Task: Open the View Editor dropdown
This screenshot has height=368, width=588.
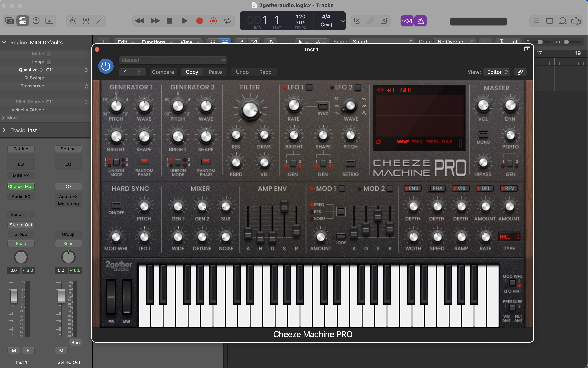Action: point(497,72)
